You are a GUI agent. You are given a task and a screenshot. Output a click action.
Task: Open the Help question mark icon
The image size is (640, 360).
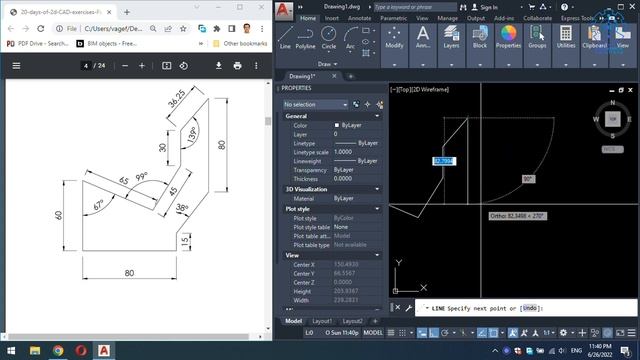[564, 7]
